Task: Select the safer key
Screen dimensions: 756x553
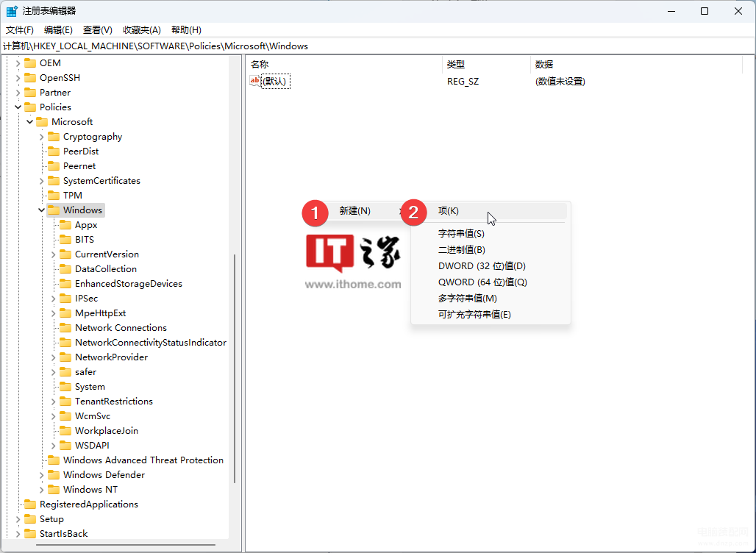Action: click(86, 372)
